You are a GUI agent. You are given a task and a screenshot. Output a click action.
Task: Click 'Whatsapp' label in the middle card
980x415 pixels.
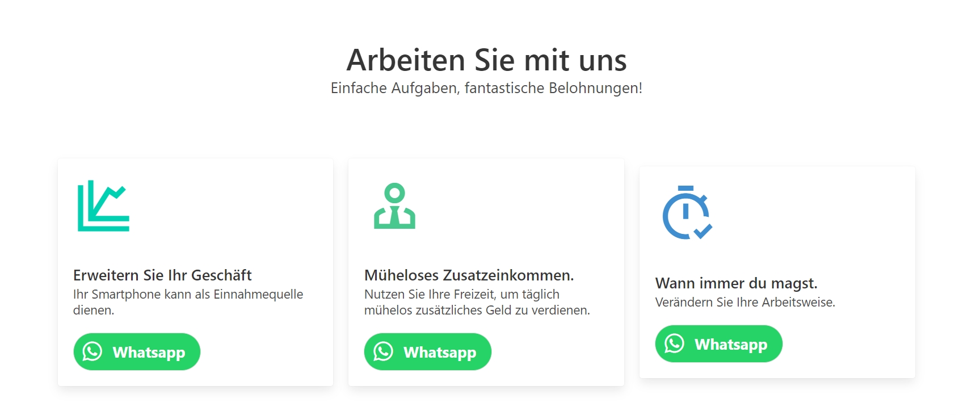coord(440,353)
